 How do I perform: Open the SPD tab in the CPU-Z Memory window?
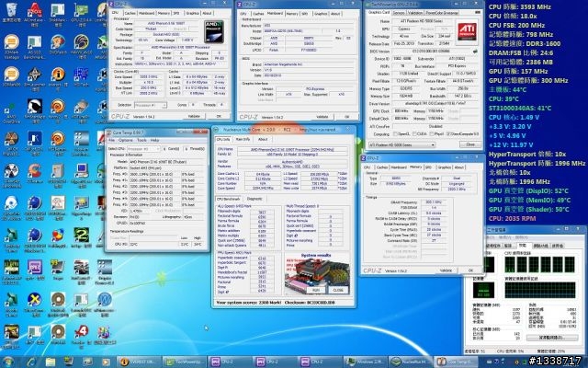pyautogui.click(x=428, y=167)
